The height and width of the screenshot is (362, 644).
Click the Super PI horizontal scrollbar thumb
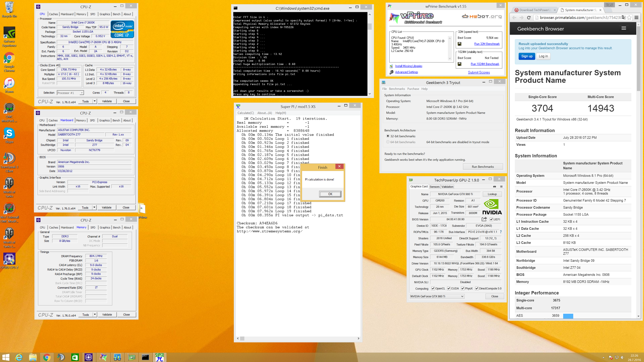(x=242, y=339)
